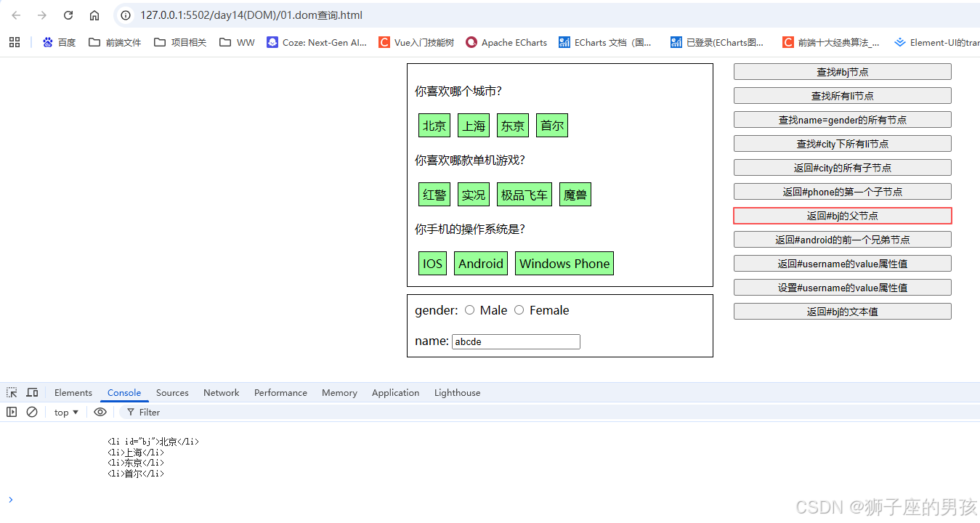Clear the console with the ban icon

(32, 412)
